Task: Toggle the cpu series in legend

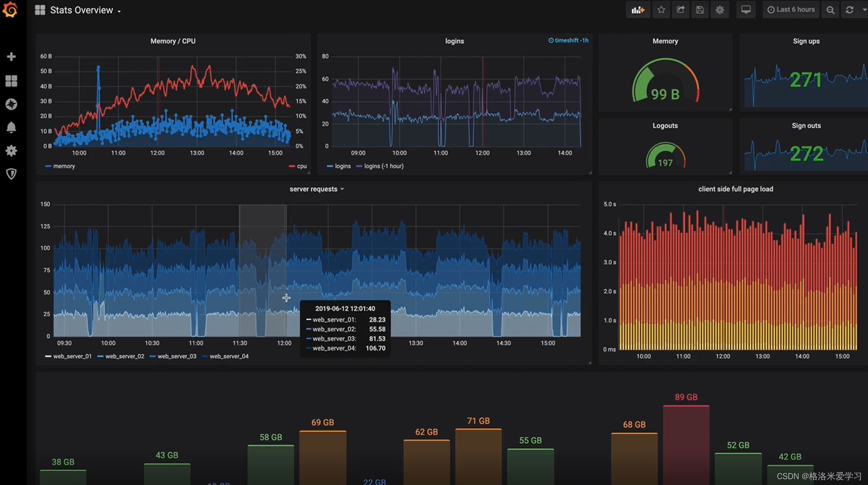Action: (x=298, y=166)
